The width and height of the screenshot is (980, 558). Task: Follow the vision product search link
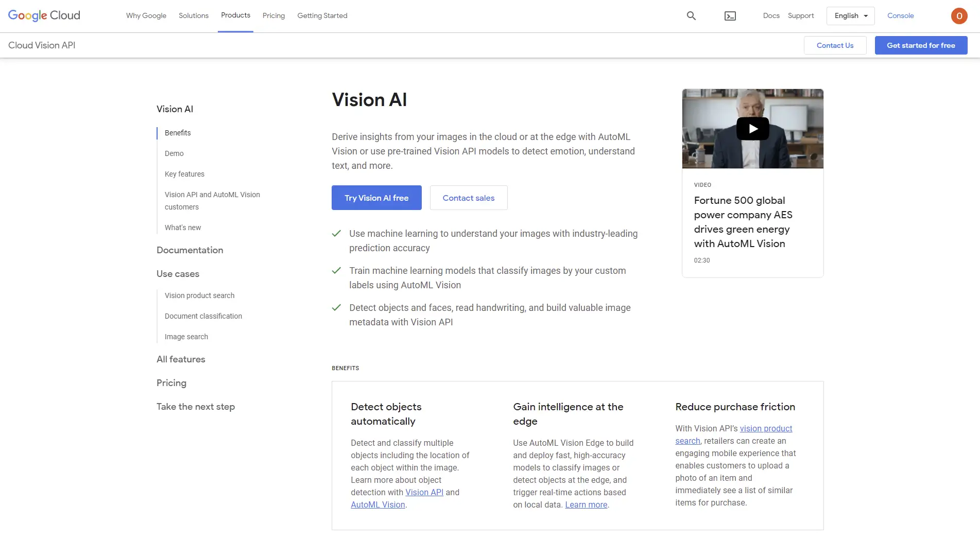[766, 428]
